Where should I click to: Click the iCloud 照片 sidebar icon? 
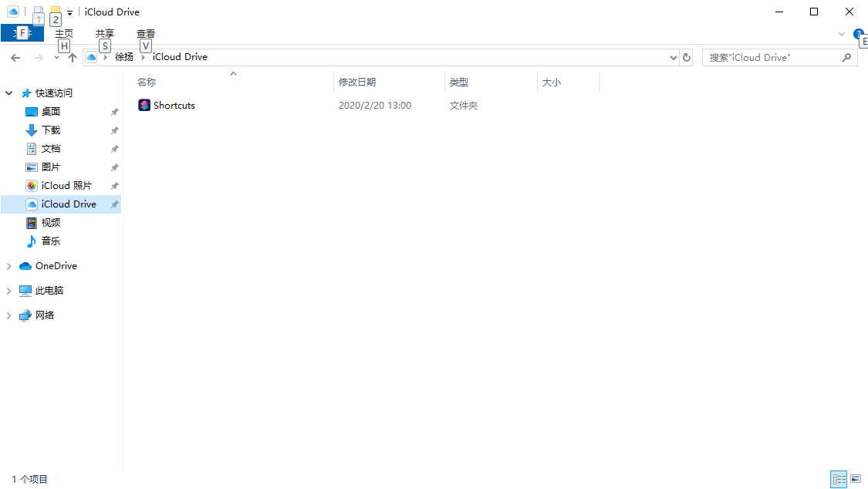[x=32, y=186]
